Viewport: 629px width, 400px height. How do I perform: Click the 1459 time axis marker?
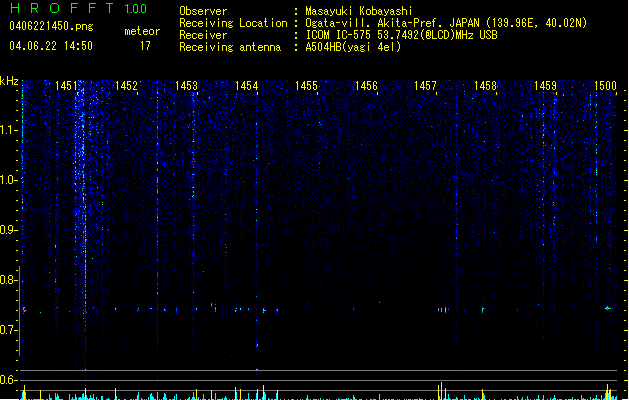546,86
